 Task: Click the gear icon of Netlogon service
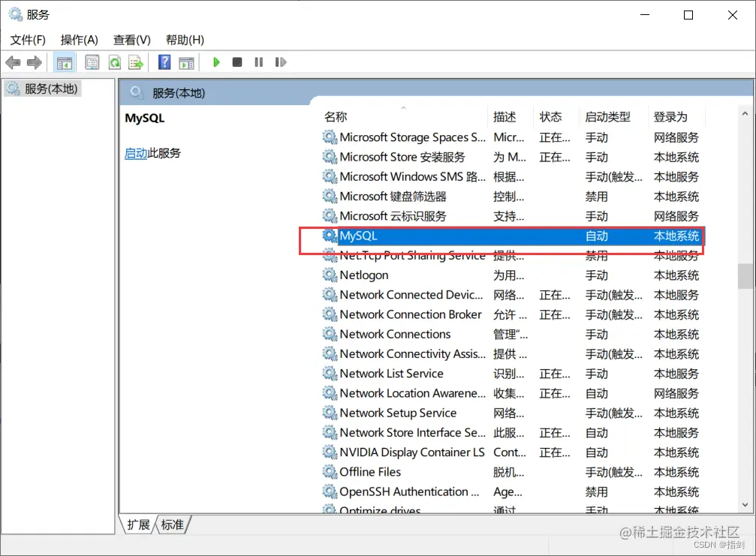coord(330,275)
